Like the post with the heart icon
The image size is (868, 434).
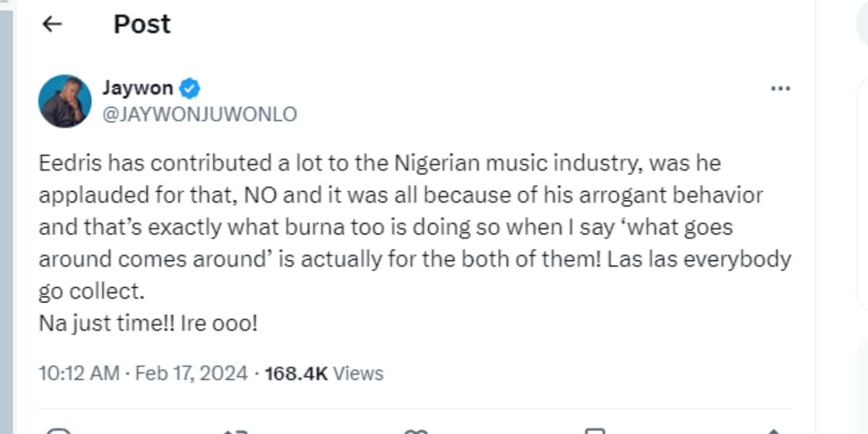point(416,431)
